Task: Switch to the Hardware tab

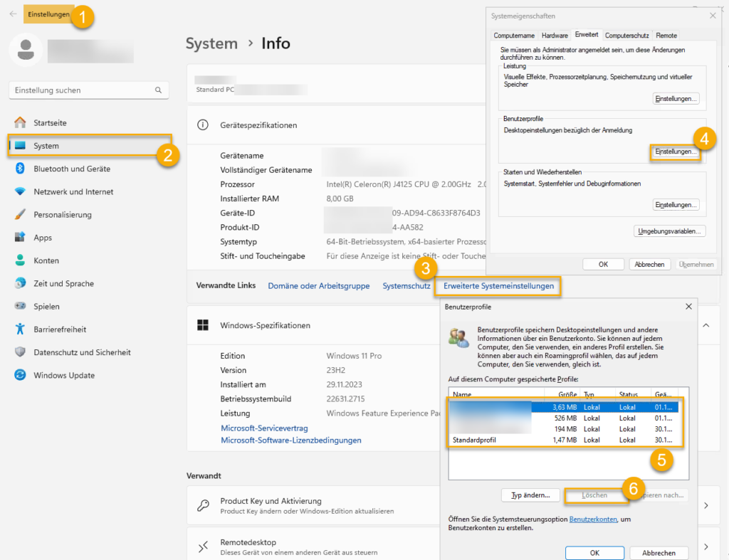Action: pos(555,35)
